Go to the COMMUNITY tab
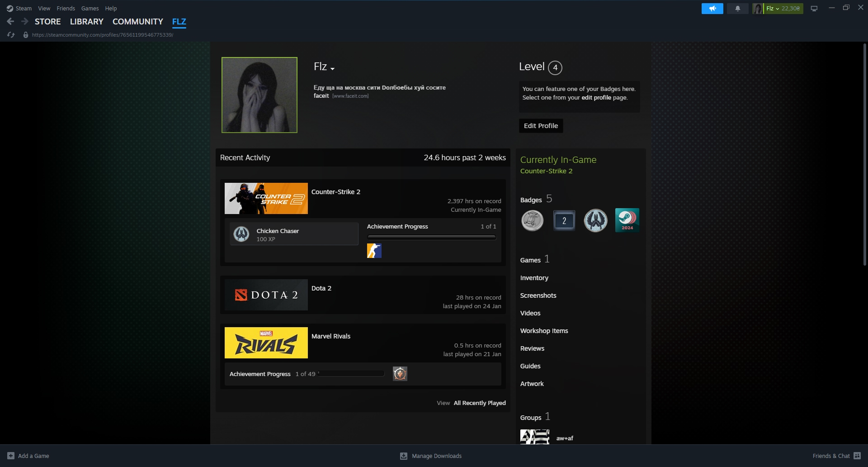The width and height of the screenshot is (868, 467). [137, 21]
